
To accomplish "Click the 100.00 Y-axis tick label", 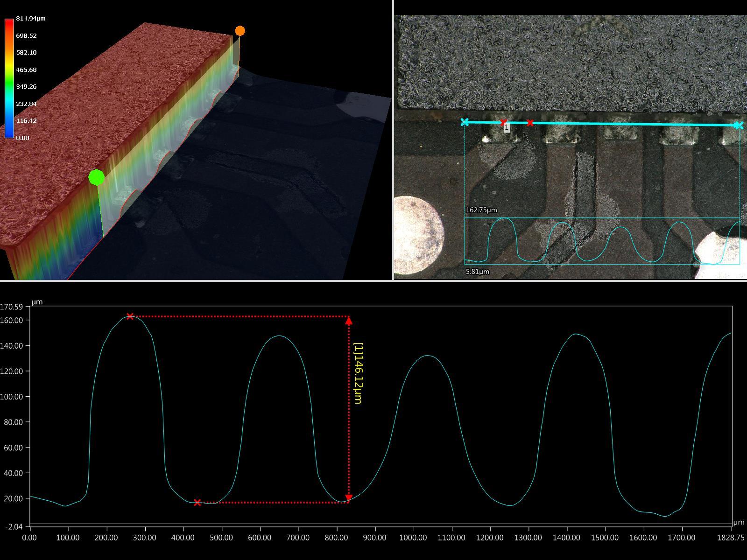I will [x=12, y=397].
